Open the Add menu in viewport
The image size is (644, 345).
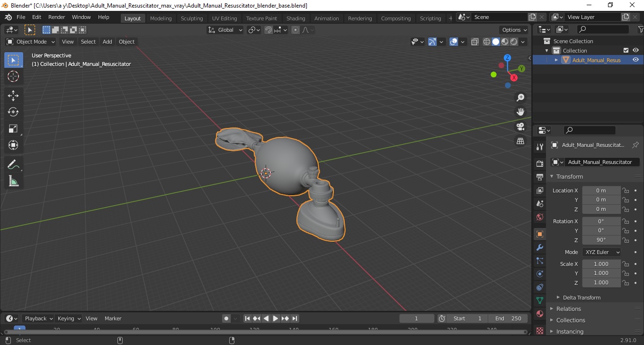pos(107,42)
